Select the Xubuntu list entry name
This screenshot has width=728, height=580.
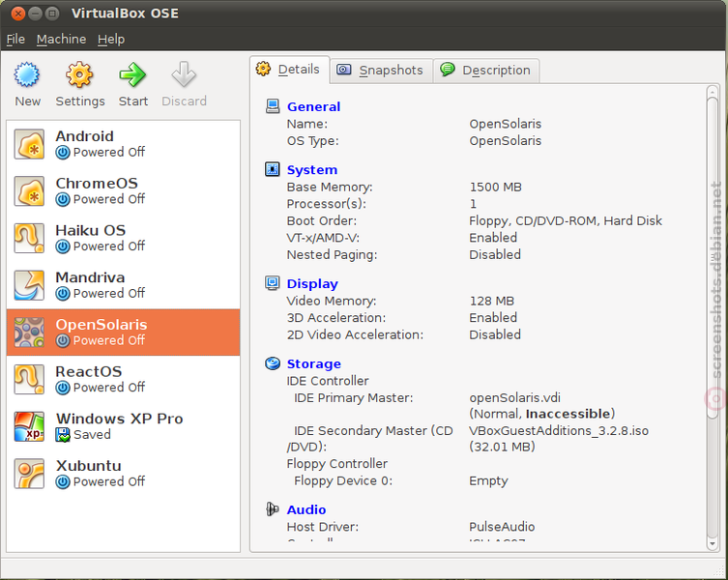pos(89,466)
